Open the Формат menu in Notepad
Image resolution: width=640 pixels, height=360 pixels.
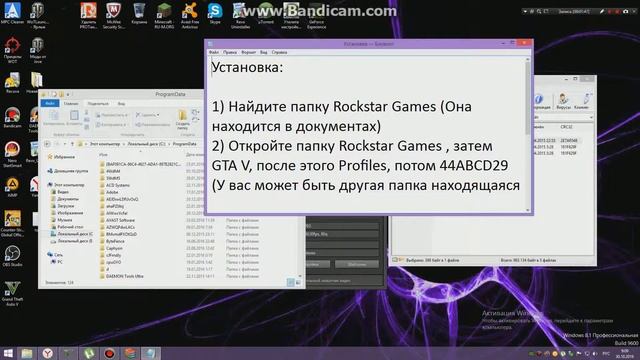coord(248,52)
